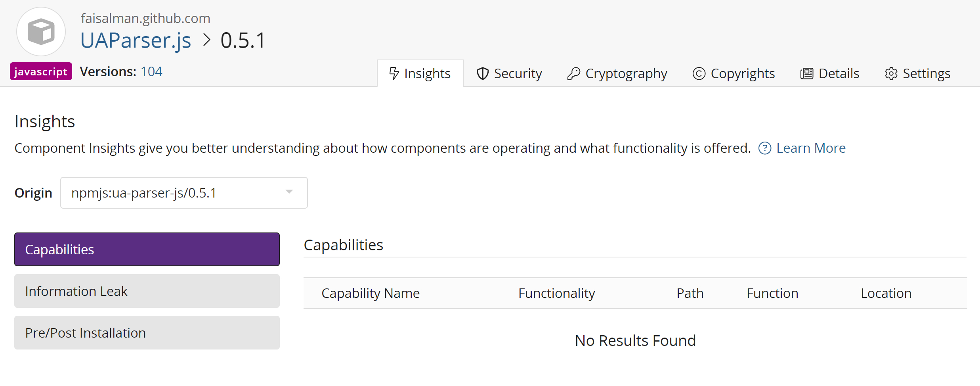Open the Pre/Post Installation panel
980x386 pixels.
[x=147, y=332]
